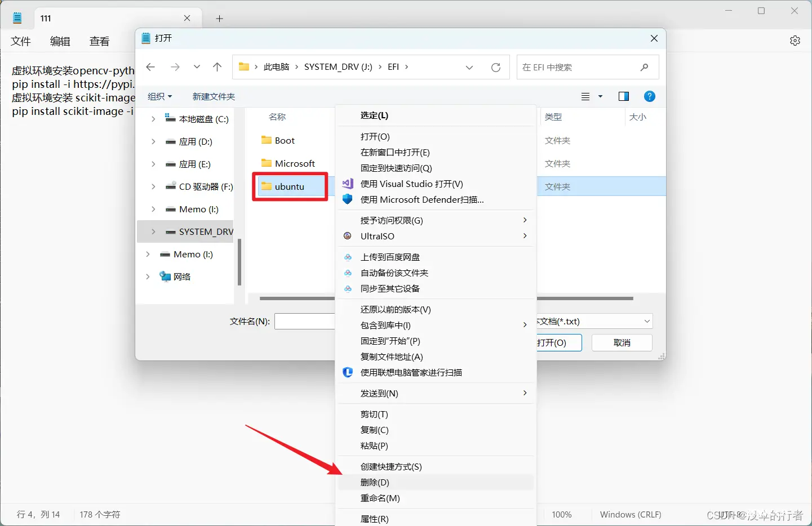Focus the EFI search box
This screenshot has width=812, height=526.
[x=588, y=67]
